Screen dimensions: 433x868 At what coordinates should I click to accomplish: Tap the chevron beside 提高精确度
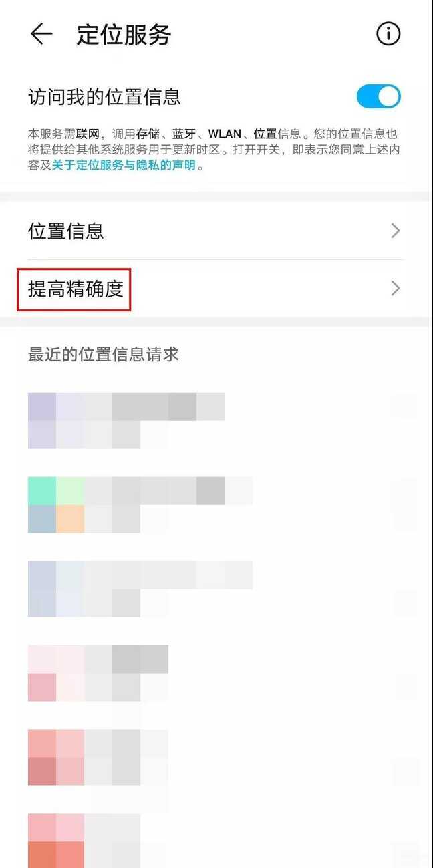[x=396, y=289]
